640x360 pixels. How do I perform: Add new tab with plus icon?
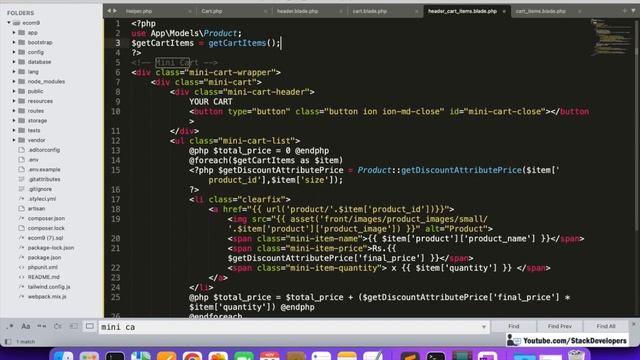point(624,11)
